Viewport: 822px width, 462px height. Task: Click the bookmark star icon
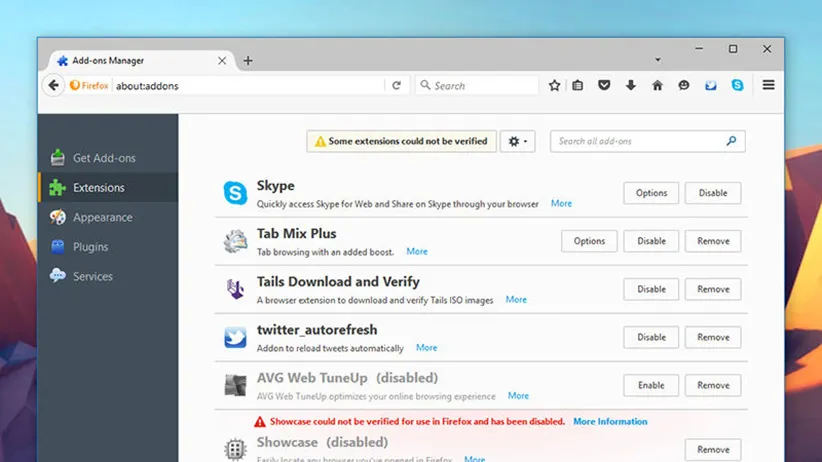555,86
